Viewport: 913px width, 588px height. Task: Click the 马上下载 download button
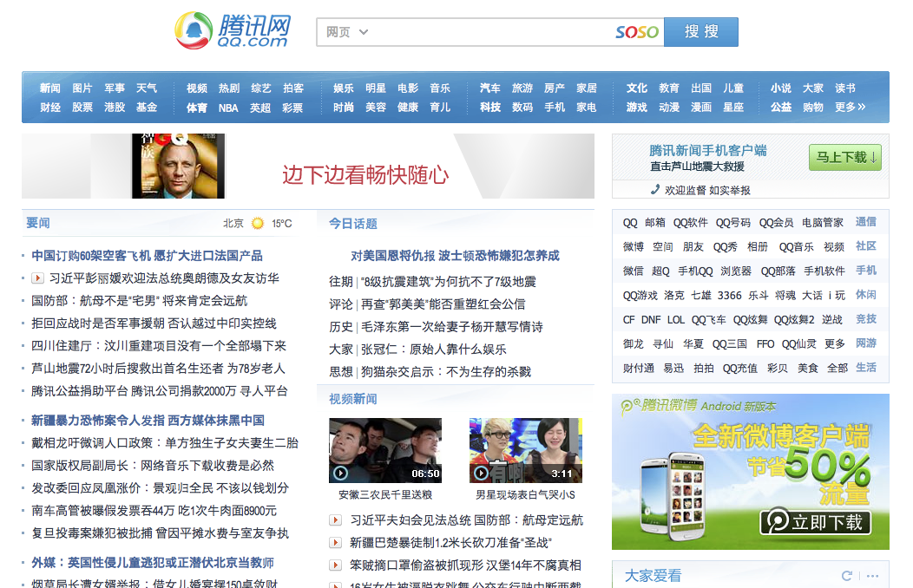pyautogui.click(x=845, y=157)
